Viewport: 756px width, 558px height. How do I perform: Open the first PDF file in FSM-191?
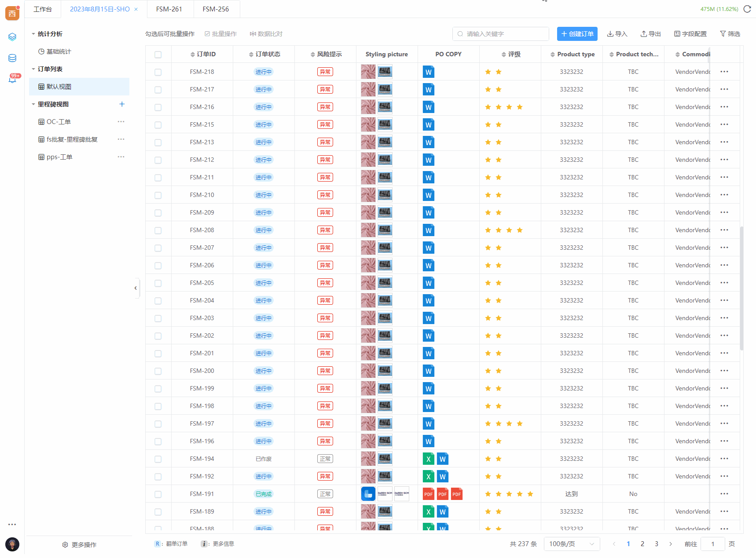point(428,494)
